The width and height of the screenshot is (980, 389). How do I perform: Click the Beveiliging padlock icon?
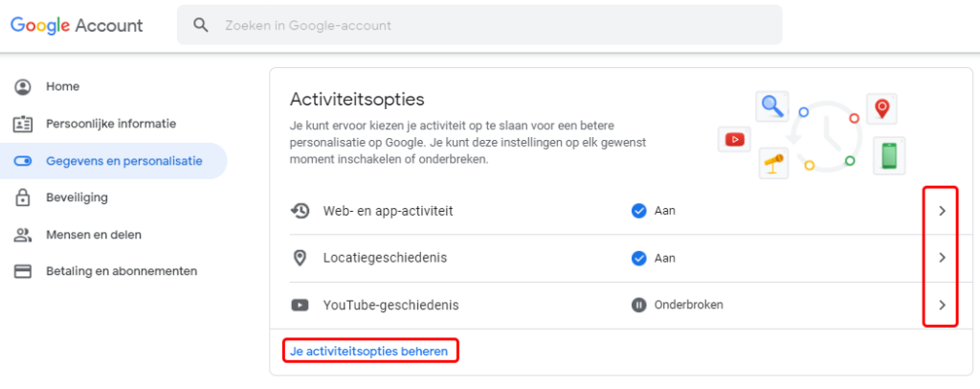23,197
